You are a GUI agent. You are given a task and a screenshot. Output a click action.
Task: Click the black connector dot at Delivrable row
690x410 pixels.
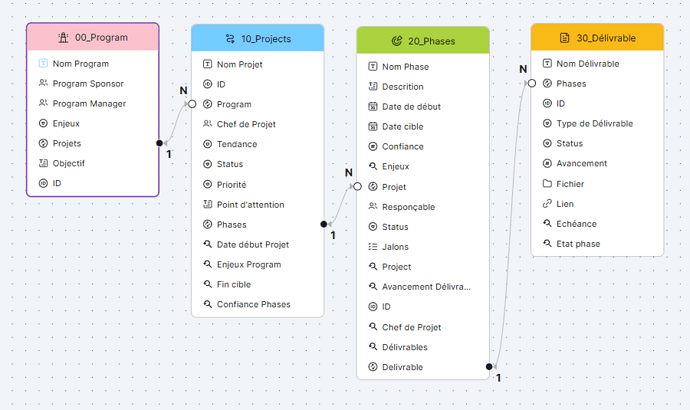489,367
